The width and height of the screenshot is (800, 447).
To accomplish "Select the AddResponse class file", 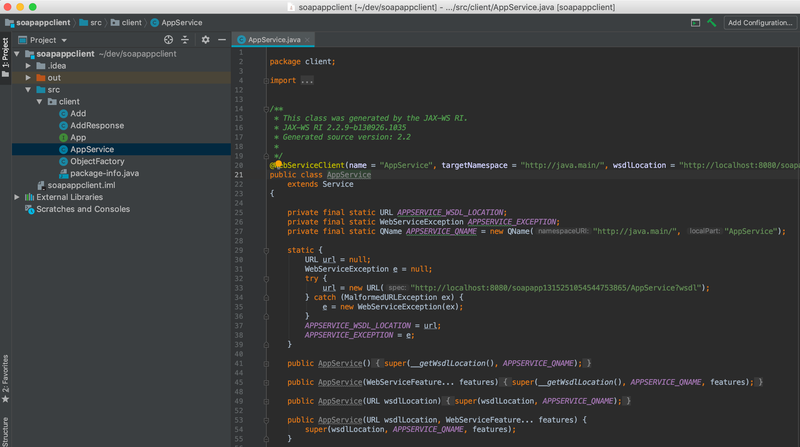I will (97, 126).
